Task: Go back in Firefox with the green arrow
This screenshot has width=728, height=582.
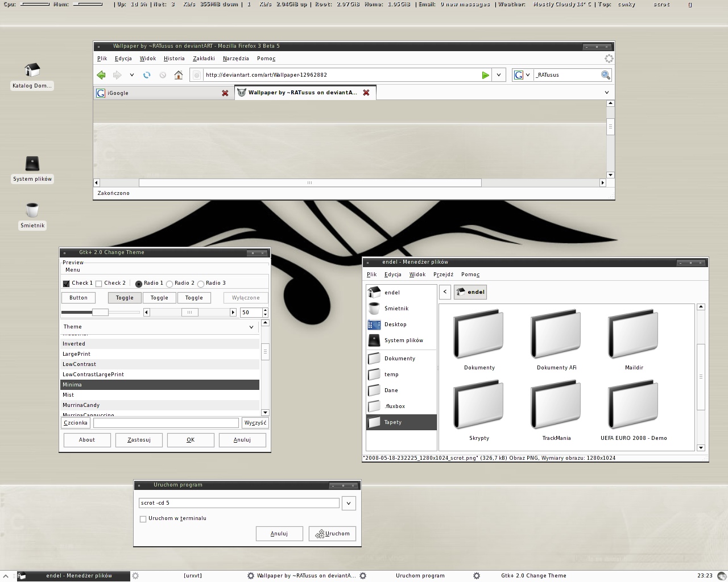Action: (101, 75)
